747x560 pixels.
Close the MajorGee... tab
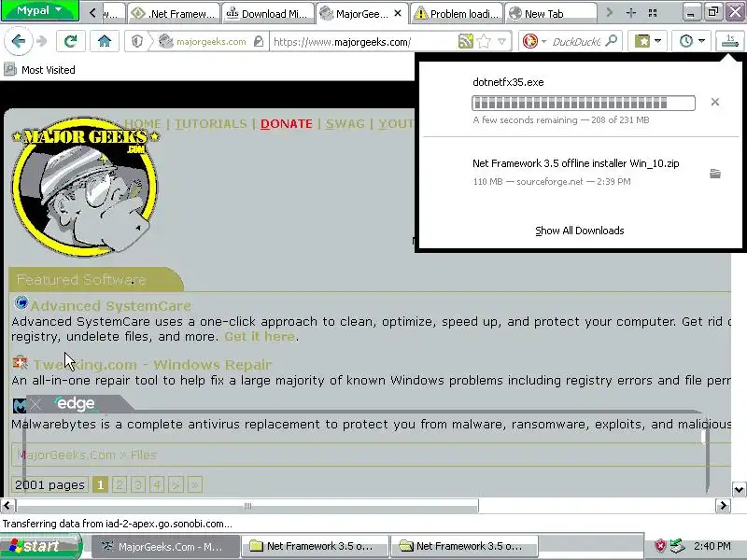pyautogui.click(x=398, y=13)
